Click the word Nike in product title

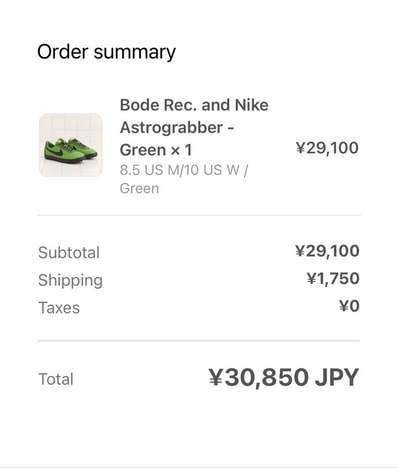251,105
